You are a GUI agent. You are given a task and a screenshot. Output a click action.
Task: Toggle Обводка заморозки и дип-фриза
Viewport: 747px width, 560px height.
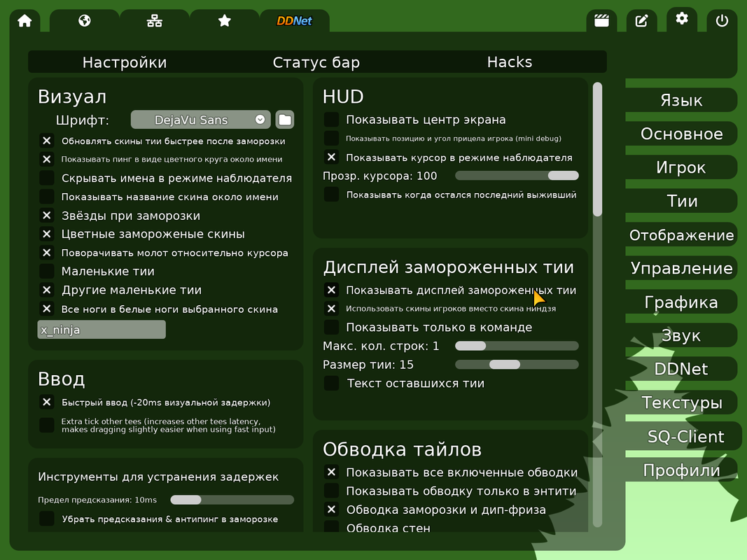332,509
